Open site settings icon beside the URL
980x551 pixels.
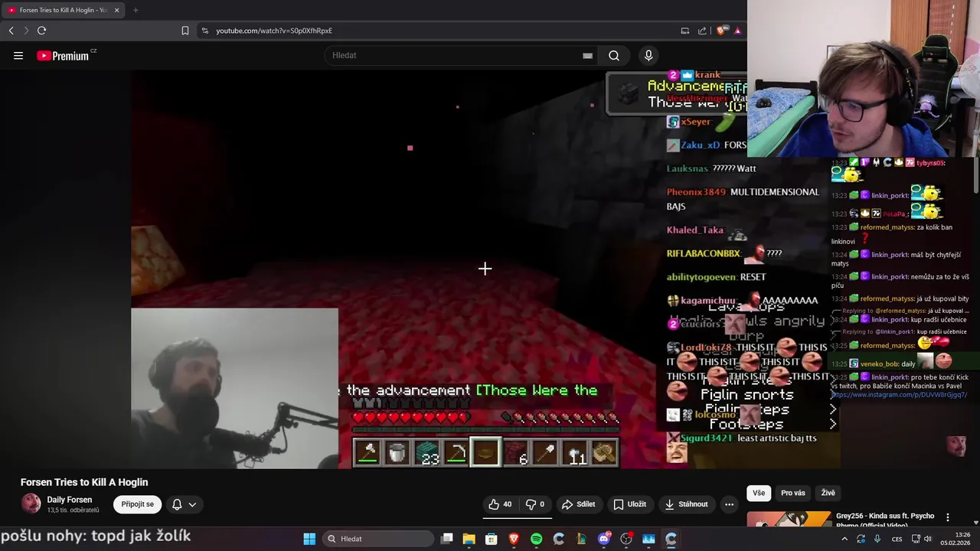(x=204, y=31)
